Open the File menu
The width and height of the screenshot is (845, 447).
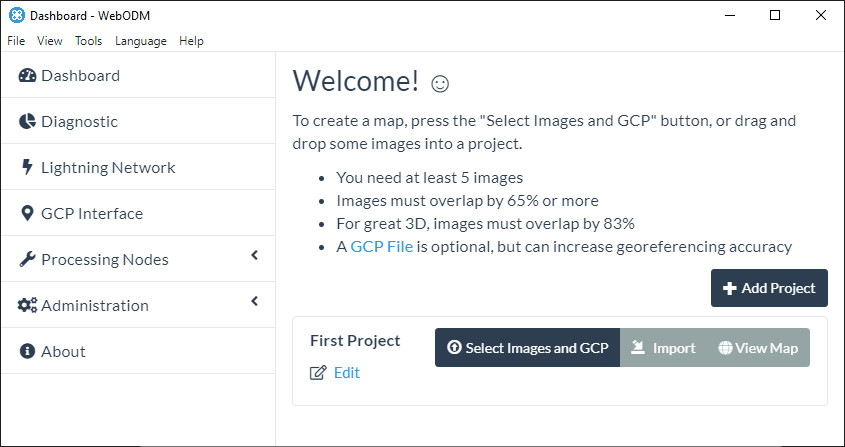[16, 41]
